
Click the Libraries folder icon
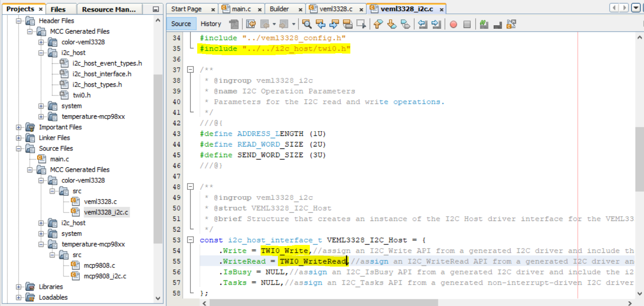[x=30, y=286]
